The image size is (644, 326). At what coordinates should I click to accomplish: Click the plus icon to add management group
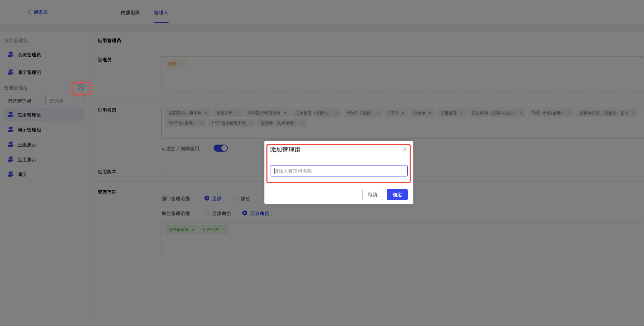pos(81,88)
